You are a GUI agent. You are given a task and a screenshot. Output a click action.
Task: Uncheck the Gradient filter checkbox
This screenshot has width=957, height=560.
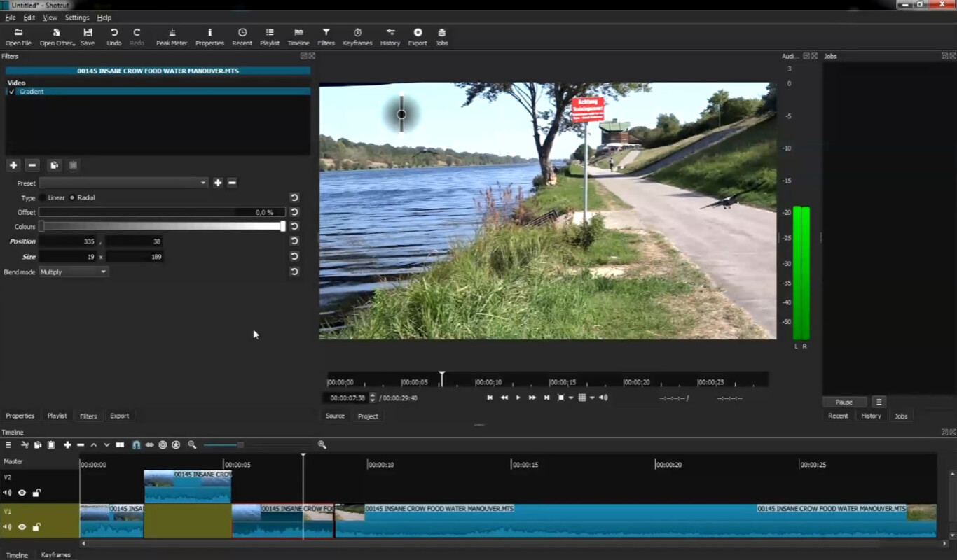11,92
